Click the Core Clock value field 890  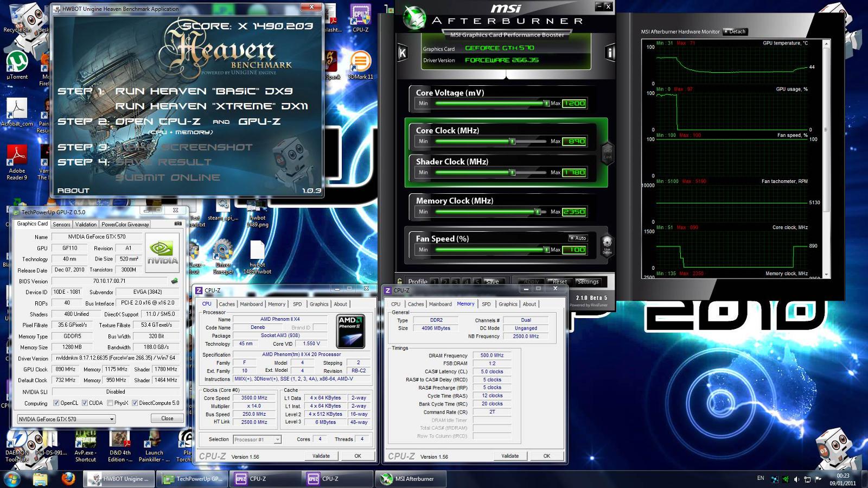(x=575, y=141)
